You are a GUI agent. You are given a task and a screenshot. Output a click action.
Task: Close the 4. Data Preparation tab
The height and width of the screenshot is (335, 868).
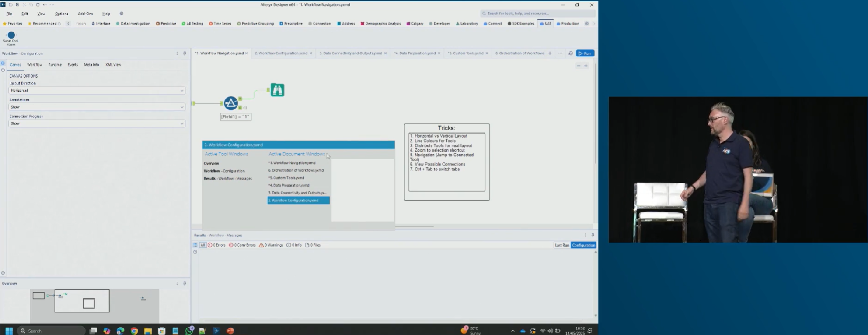(439, 53)
